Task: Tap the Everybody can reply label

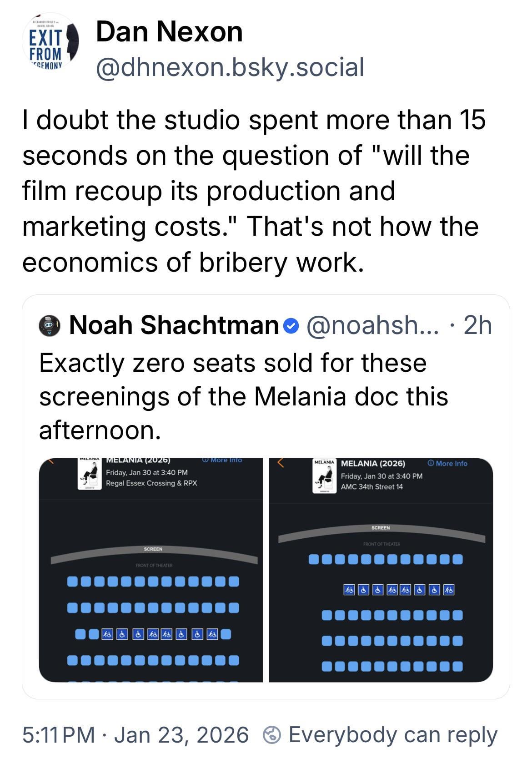Action: [393, 734]
